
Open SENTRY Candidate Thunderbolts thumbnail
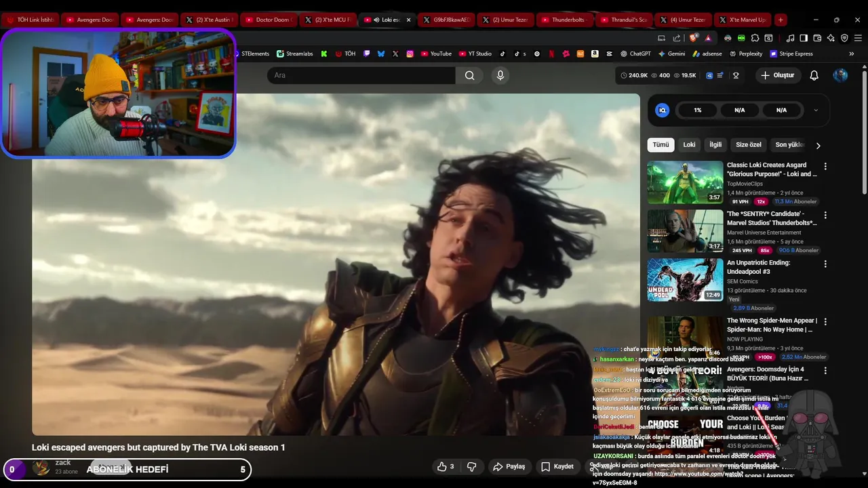[x=685, y=231]
